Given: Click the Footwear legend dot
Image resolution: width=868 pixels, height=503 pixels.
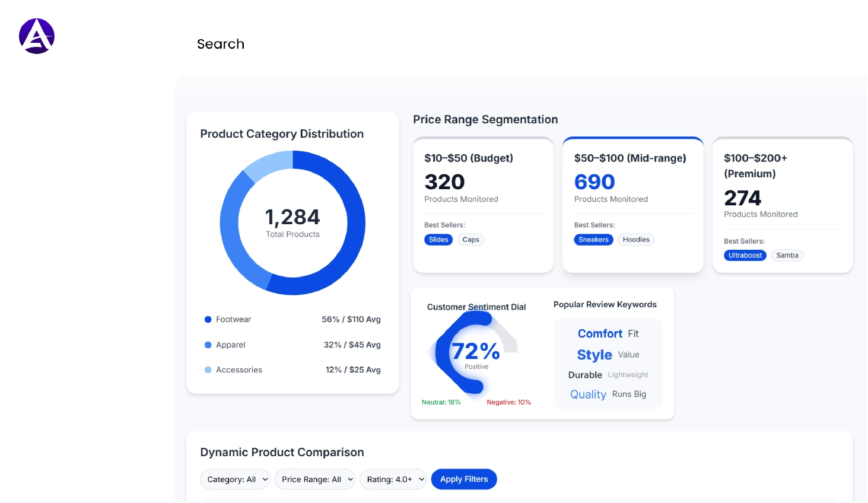Looking at the screenshot, I should [x=208, y=319].
